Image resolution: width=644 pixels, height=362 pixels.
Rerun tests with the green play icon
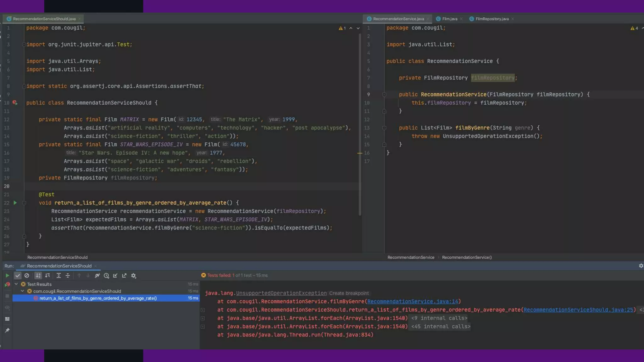pos(7,276)
